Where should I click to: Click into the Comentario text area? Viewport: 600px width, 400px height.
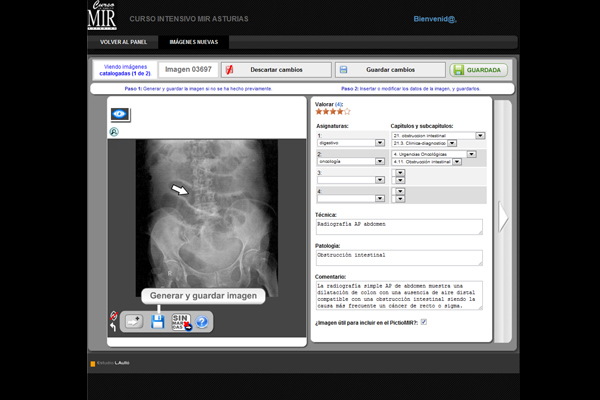(x=399, y=296)
